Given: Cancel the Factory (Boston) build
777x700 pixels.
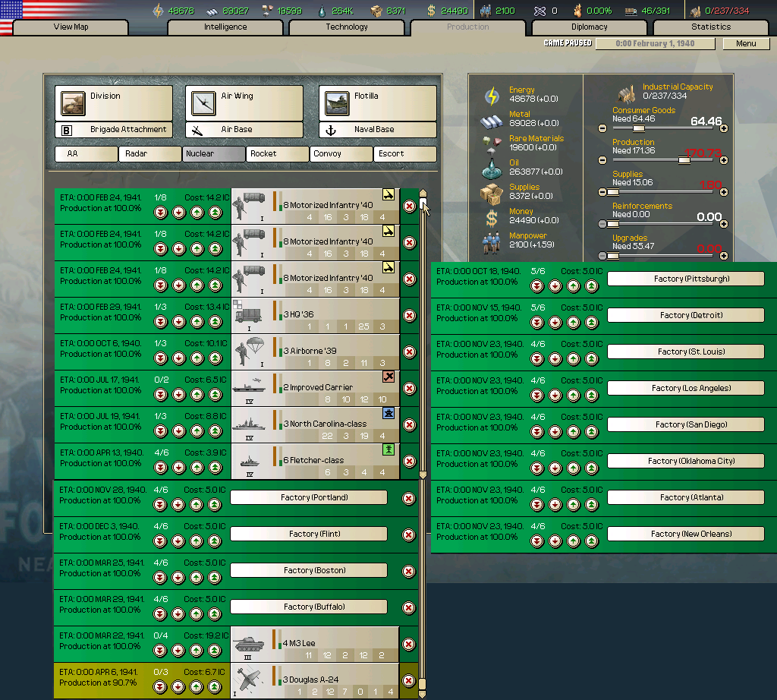Looking at the screenshot, I should 409,571.
